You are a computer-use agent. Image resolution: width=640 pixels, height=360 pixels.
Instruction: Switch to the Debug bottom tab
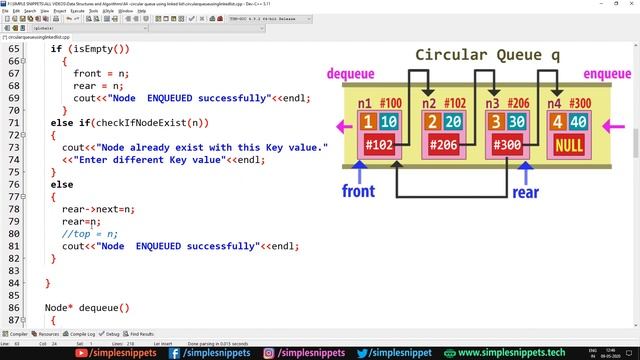pyautogui.click(x=109, y=334)
